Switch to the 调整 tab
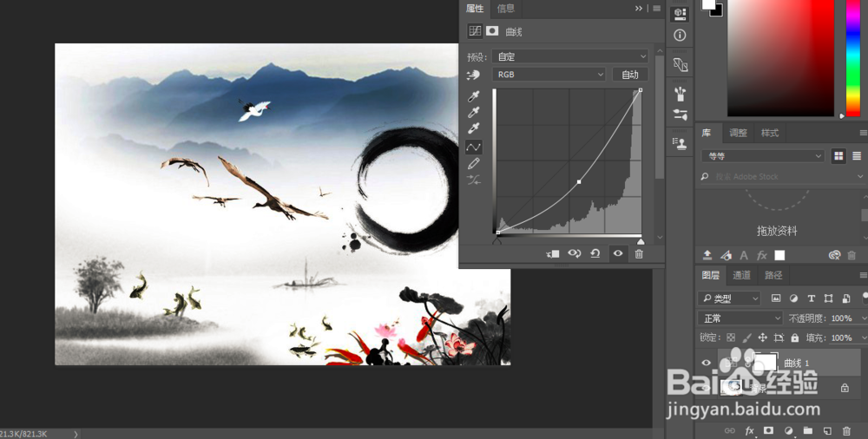This screenshot has width=868, height=439. click(x=738, y=133)
